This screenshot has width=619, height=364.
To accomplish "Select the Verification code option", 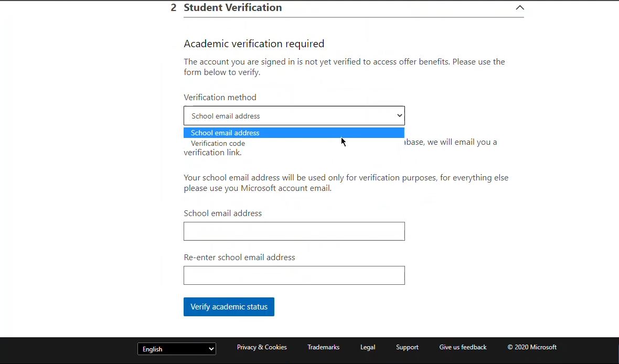I will (x=218, y=143).
